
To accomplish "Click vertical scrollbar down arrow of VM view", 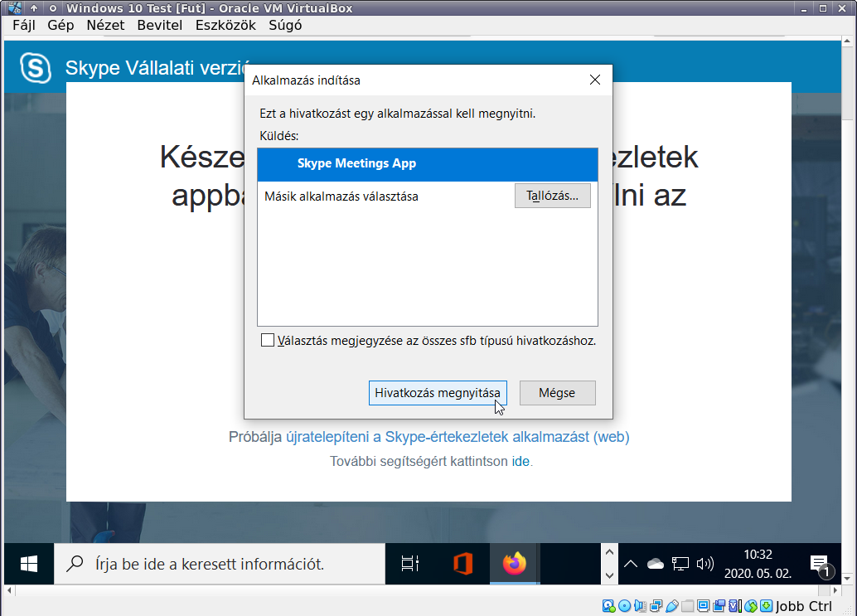I will (847, 579).
